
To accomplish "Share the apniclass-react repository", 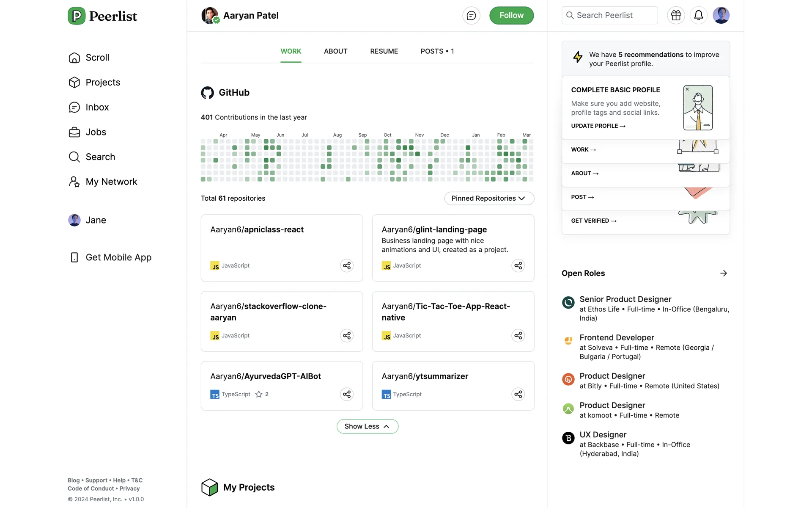I will (347, 265).
